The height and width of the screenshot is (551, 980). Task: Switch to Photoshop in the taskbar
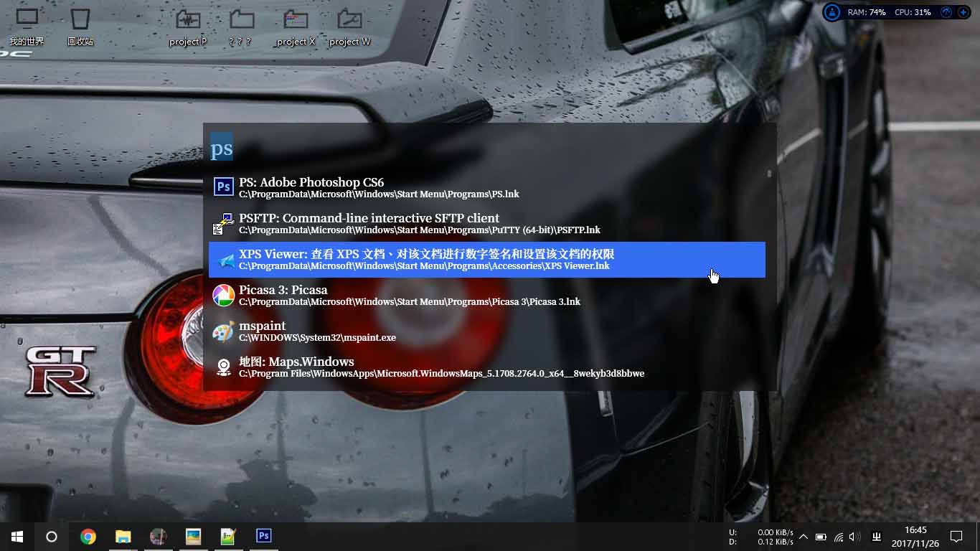tap(264, 536)
